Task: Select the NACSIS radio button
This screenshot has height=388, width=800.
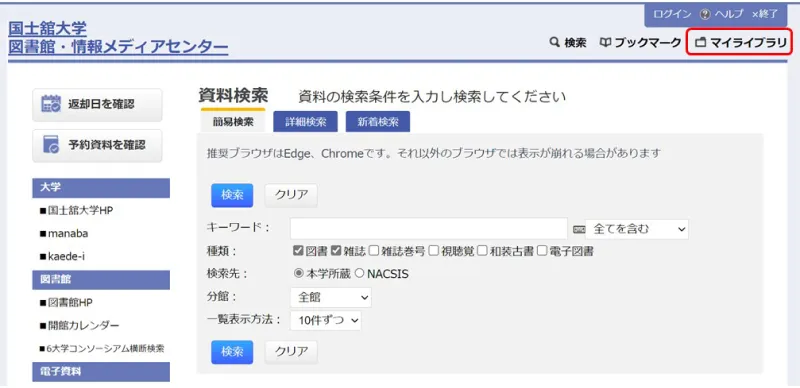Action: (359, 274)
